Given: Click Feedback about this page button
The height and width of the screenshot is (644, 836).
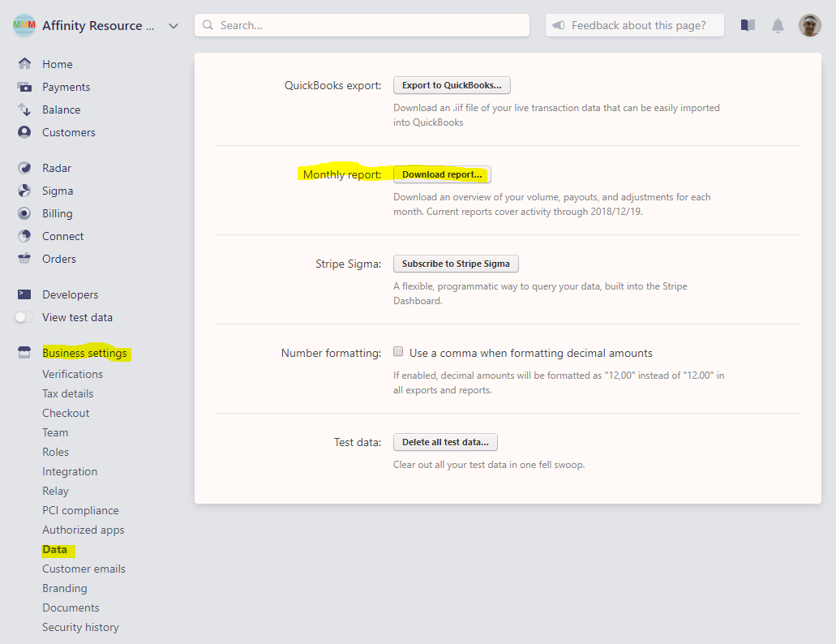Looking at the screenshot, I should pos(634,25).
